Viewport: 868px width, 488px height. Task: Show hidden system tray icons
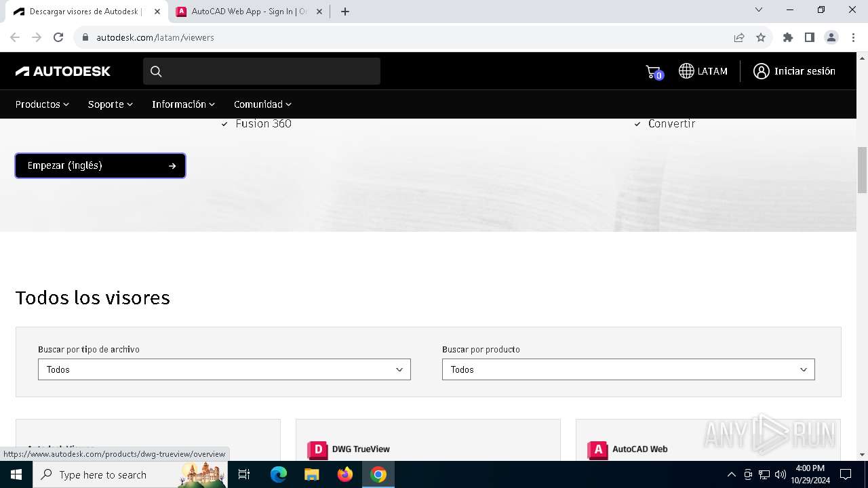click(731, 474)
